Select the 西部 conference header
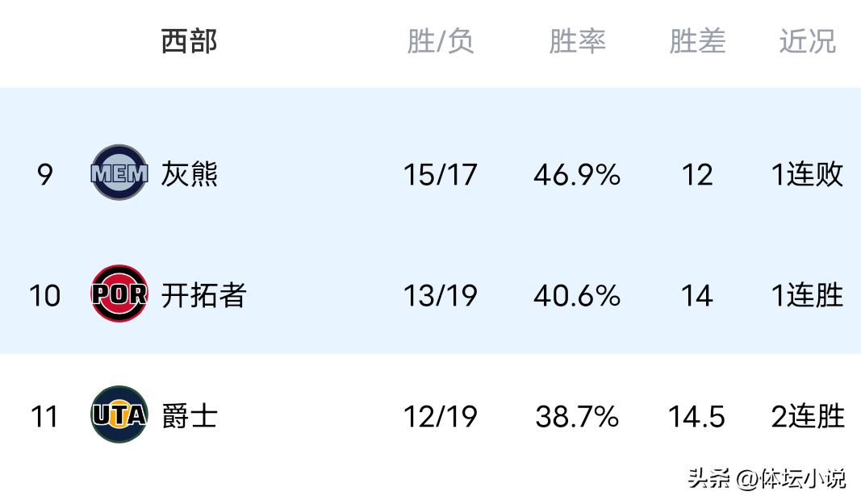The height and width of the screenshot is (504, 861). tap(189, 41)
